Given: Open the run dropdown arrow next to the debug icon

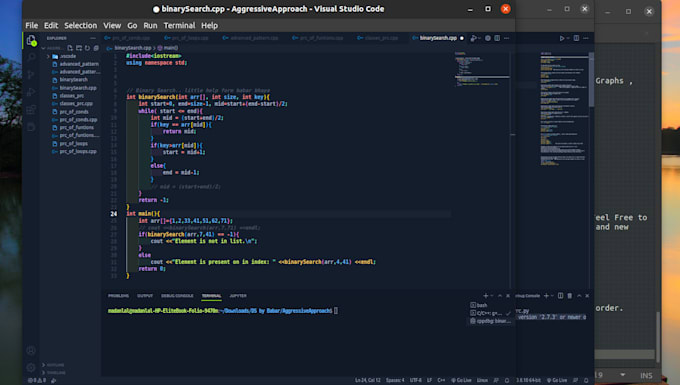Looking at the screenshot, I should [480, 38].
